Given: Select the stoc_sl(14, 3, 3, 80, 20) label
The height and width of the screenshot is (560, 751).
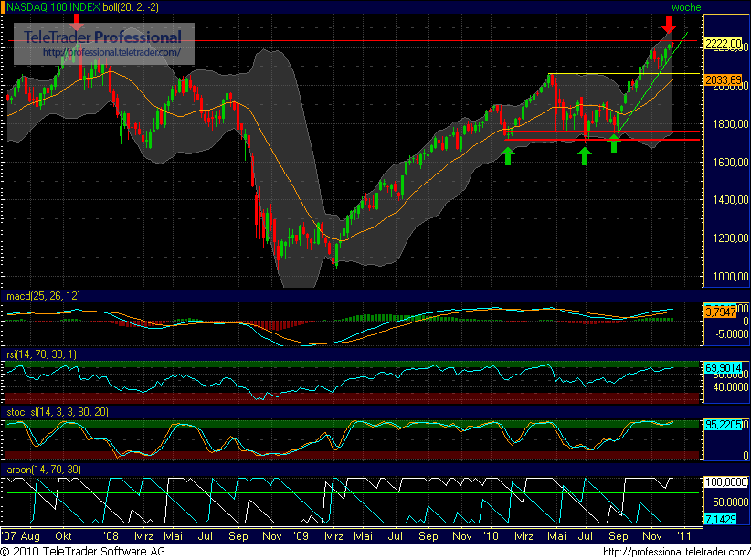Looking at the screenshot, I should click(58, 412).
